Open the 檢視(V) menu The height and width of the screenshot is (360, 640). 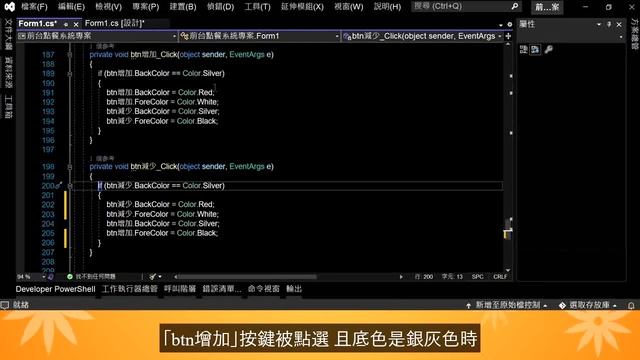pyautogui.click(x=108, y=7)
